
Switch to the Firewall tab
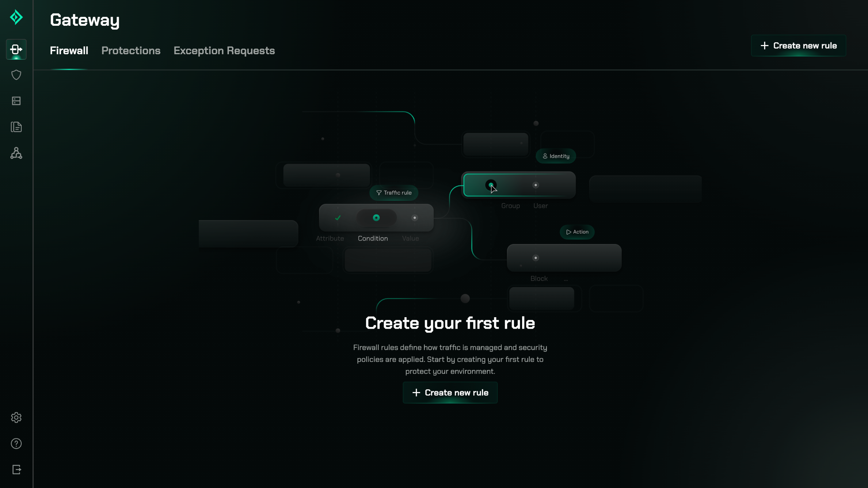tap(69, 50)
